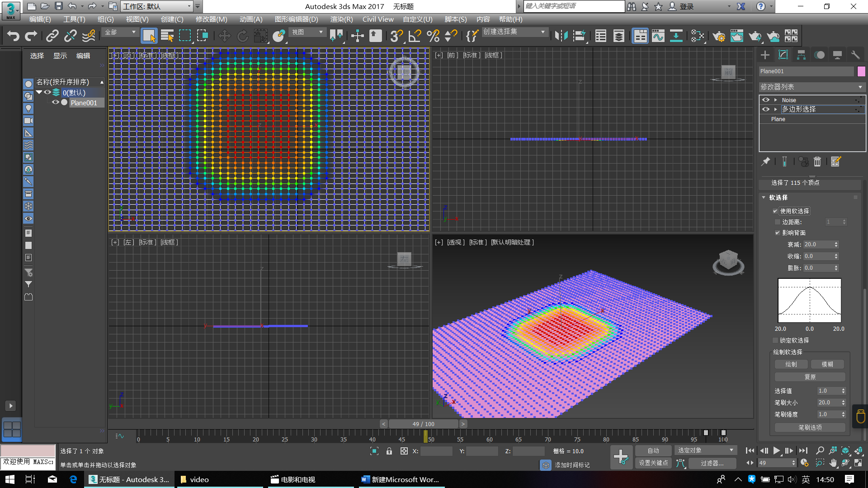The image size is (868, 488).
Task: Click the search keyword input field
Action: [574, 6]
